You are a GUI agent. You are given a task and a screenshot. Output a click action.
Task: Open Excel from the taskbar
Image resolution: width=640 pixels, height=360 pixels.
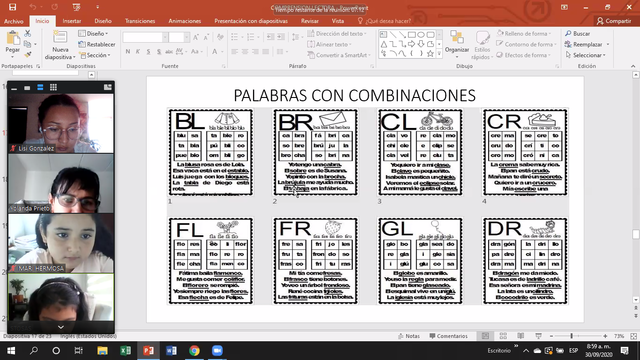coord(125,351)
